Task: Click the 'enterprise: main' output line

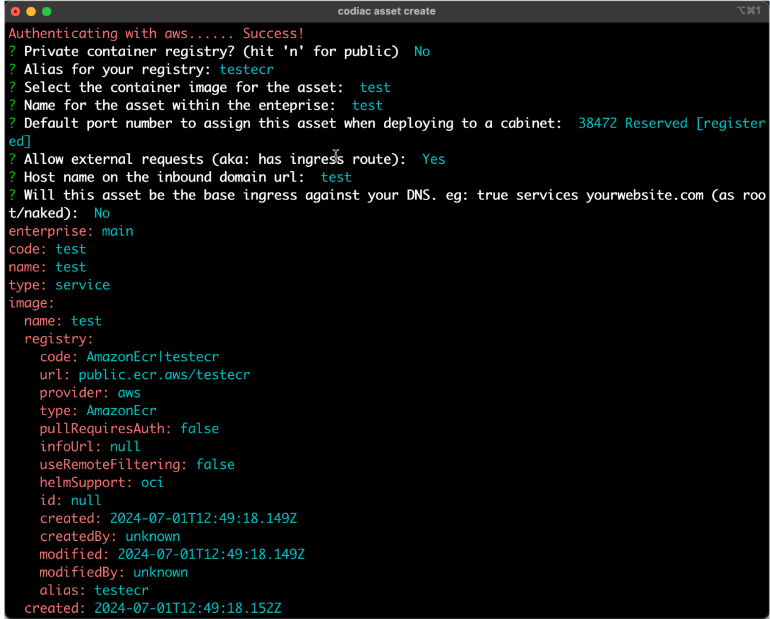Action: coord(71,231)
